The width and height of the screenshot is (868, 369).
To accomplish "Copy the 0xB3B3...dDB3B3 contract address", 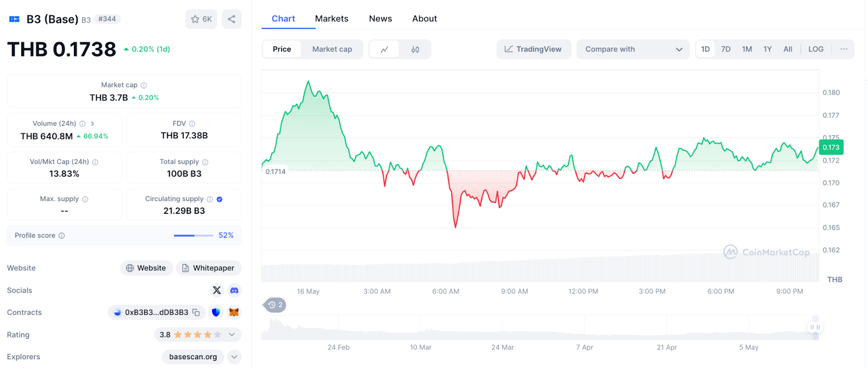I will [196, 313].
